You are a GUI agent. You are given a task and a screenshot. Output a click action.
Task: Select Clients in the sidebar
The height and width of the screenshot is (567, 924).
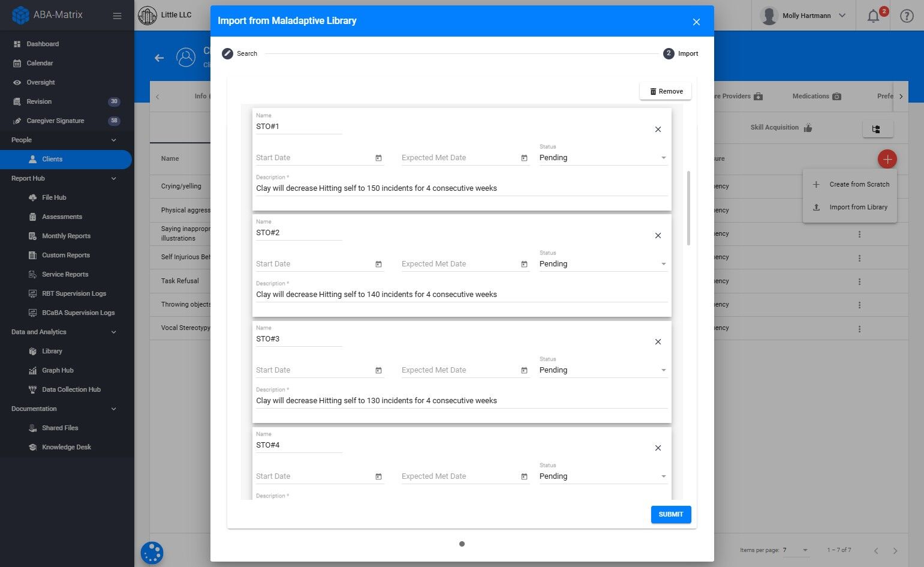pyautogui.click(x=66, y=159)
